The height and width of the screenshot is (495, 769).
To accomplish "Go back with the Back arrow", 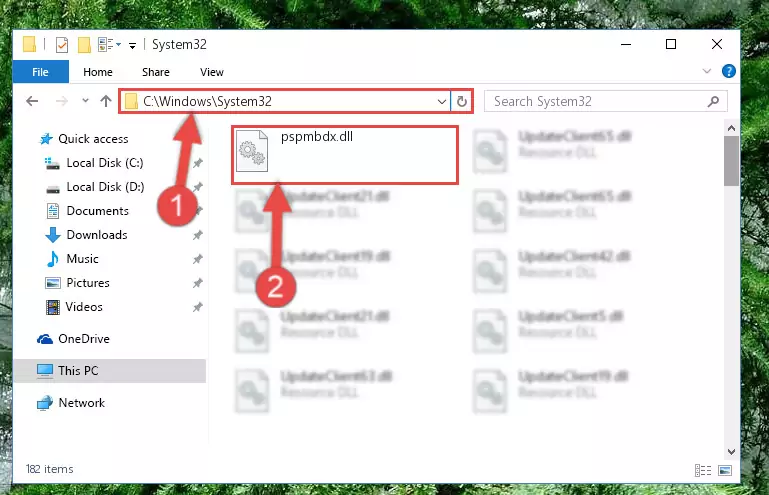I will (x=32, y=101).
